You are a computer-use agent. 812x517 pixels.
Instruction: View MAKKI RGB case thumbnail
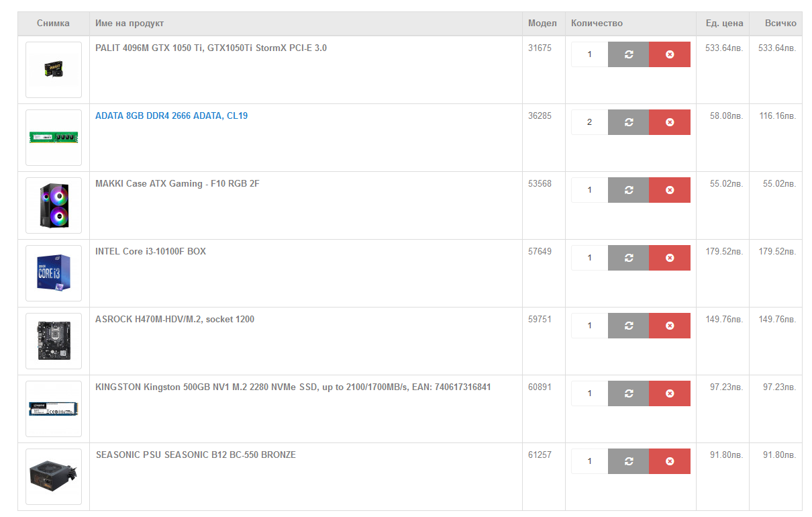(54, 205)
